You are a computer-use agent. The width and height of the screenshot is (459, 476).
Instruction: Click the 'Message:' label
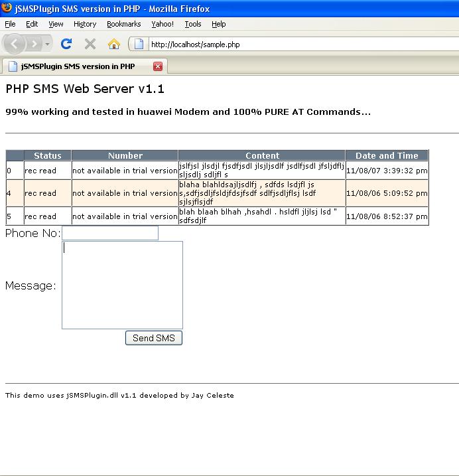(x=31, y=285)
